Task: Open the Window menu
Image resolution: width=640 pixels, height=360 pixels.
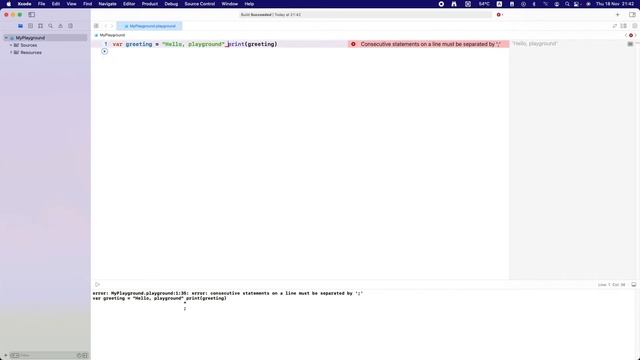Action: click(x=230, y=4)
